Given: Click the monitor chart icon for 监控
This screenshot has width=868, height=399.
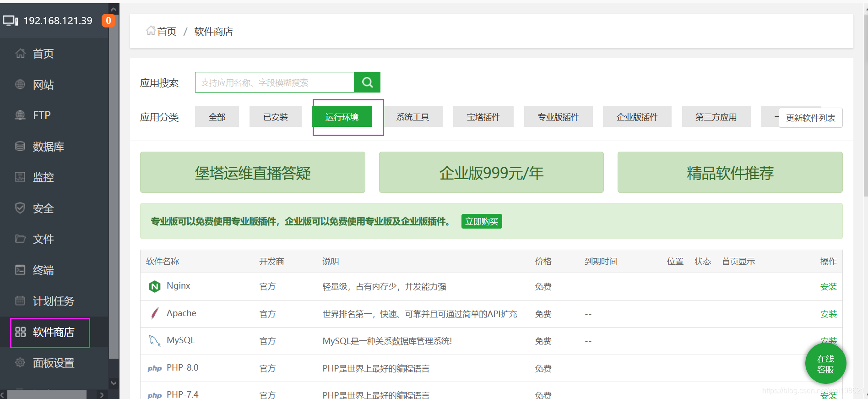Looking at the screenshot, I should [20, 177].
